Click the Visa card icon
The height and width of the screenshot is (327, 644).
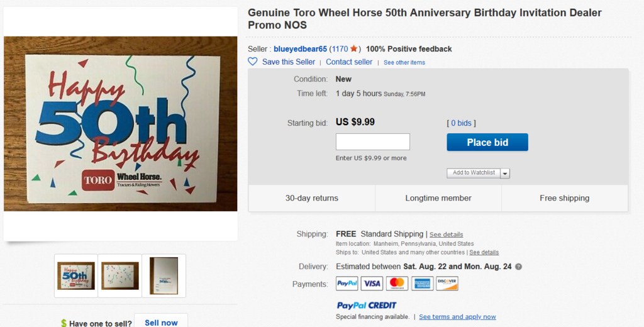pos(372,284)
